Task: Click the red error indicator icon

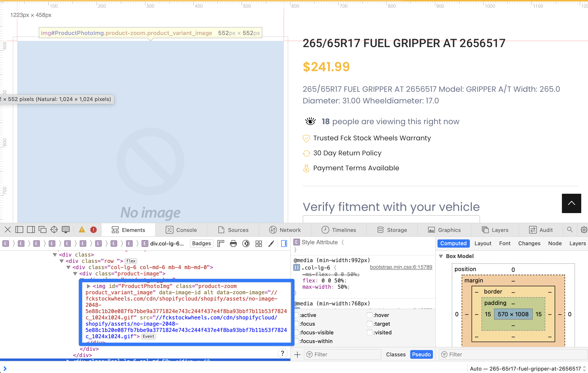Action: [x=93, y=230]
